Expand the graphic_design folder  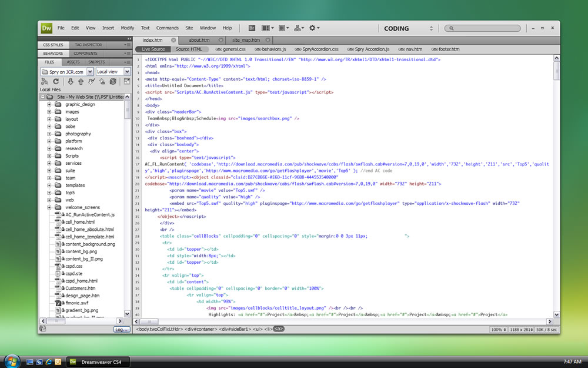click(49, 104)
